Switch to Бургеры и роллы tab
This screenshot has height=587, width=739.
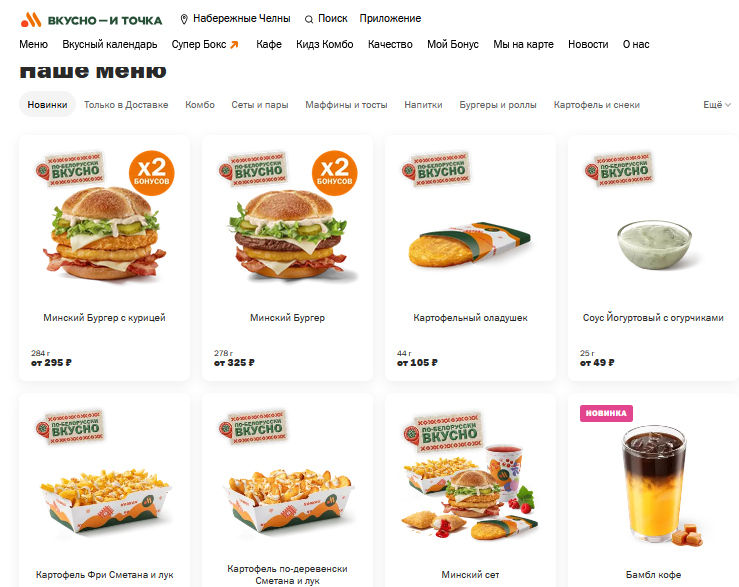pyautogui.click(x=498, y=105)
